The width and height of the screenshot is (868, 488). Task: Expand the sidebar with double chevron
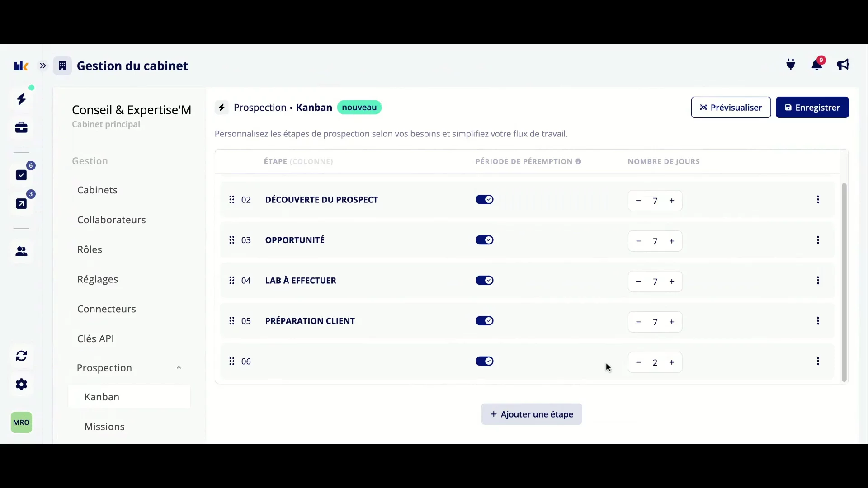[43, 66]
